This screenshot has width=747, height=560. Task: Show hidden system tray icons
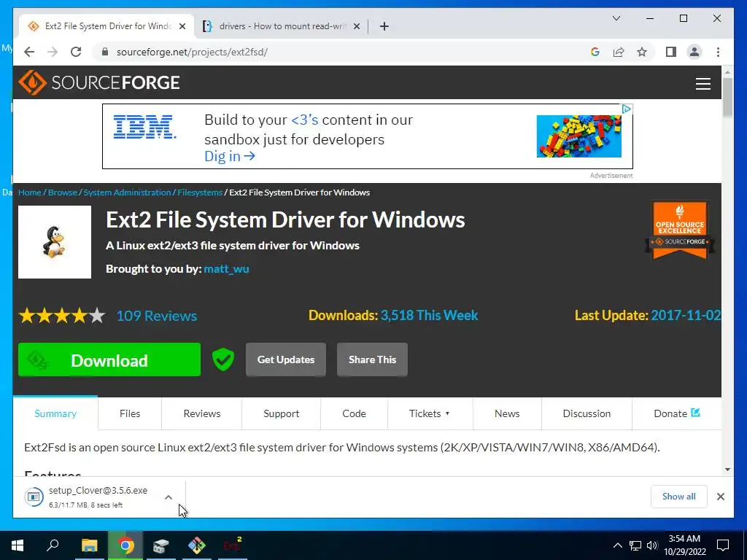click(617, 545)
